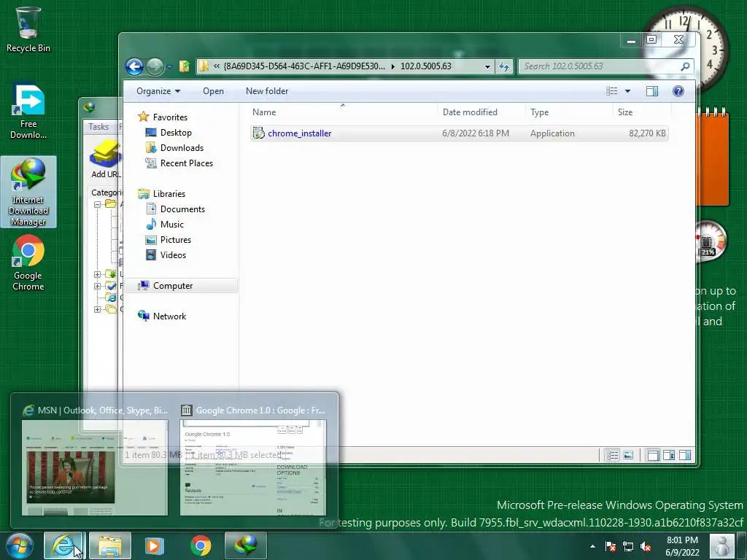Create a New folder
The height and width of the screenshot is (560, 747).
[267, 91]
